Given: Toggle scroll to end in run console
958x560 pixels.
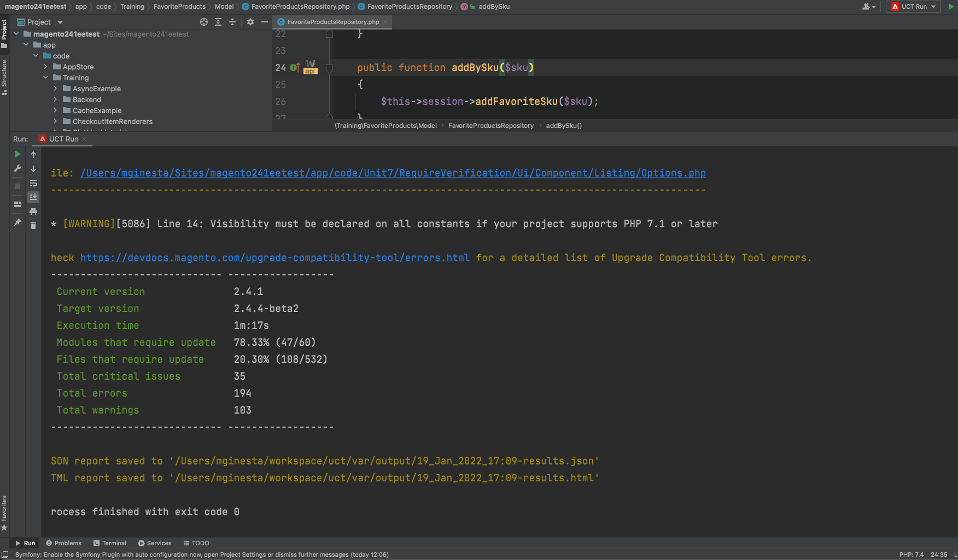Looking at the screenshot, I should [x=33, y=197].
